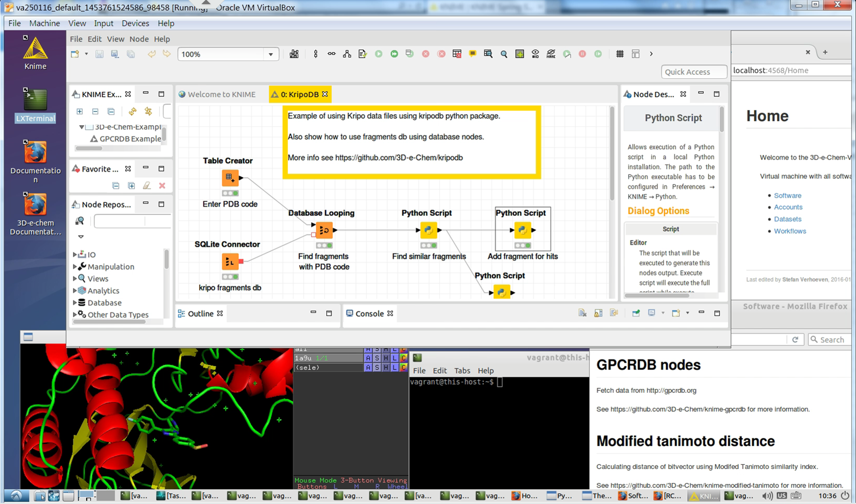This screenshot has height=504, width=856.
Task: Open the Workflows link on Home page
Action: click(790, 231)
